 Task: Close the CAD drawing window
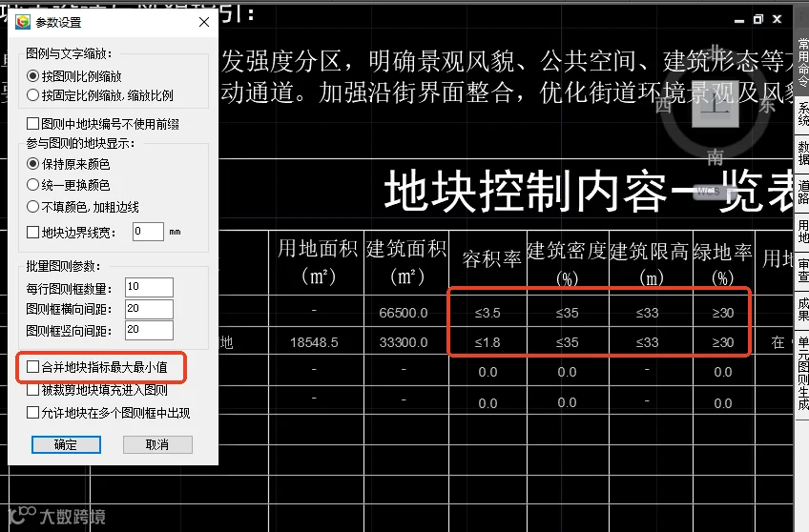777,20
